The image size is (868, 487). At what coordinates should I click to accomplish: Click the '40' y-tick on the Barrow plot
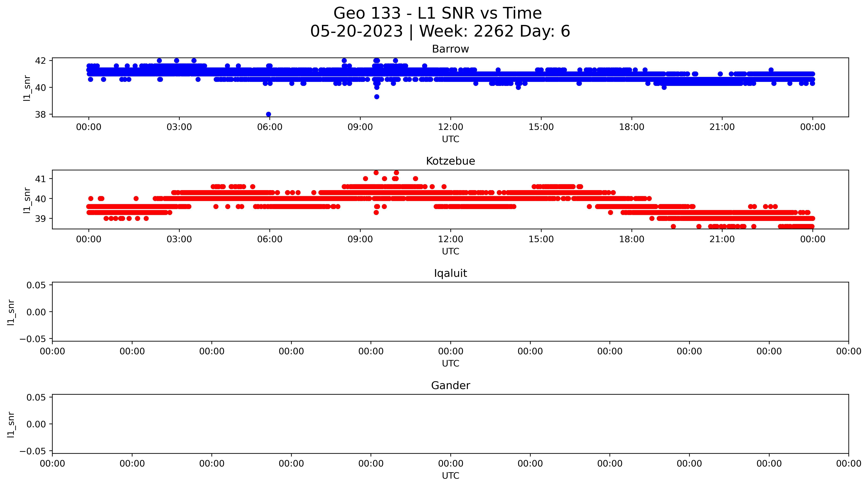[41, 88]
